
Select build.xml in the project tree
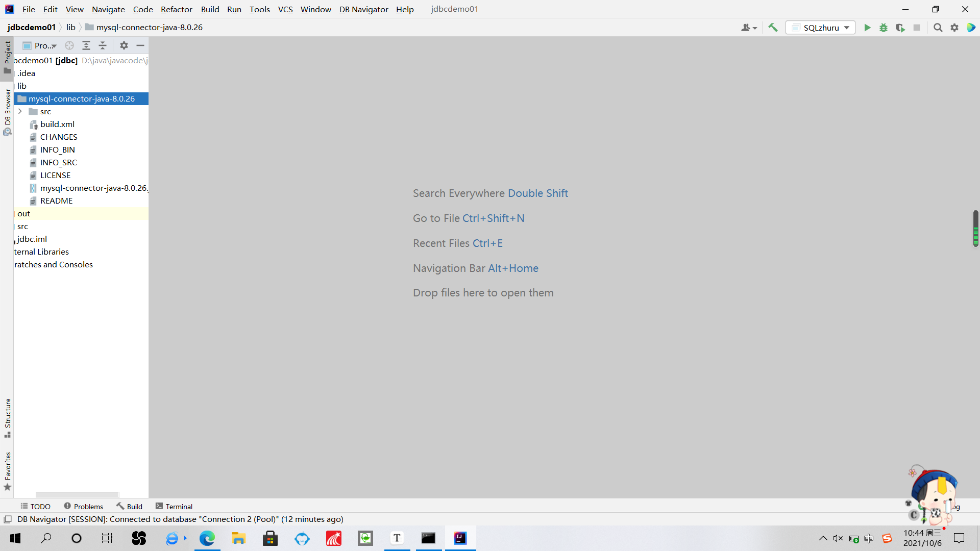pyautogui.click(x=57, y=124)
